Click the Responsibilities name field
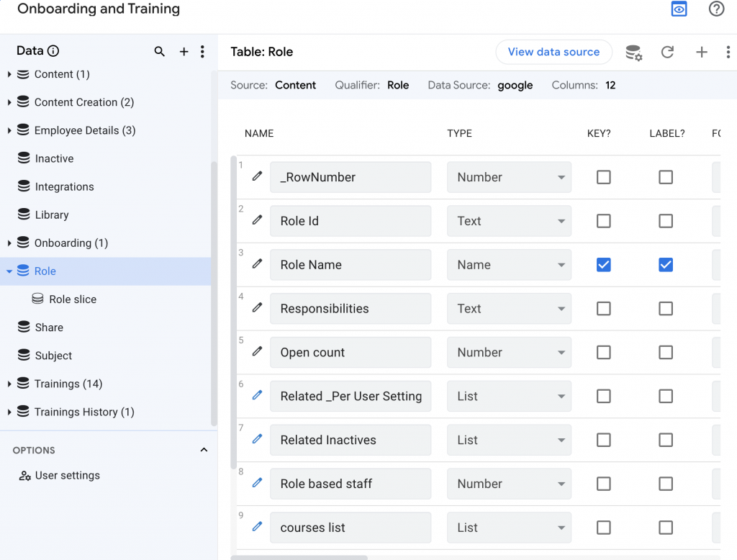 [x=351, y=309]
